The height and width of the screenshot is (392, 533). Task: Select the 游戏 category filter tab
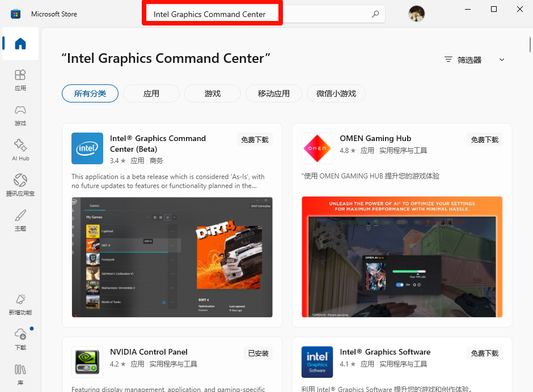[x=213, y=93]
